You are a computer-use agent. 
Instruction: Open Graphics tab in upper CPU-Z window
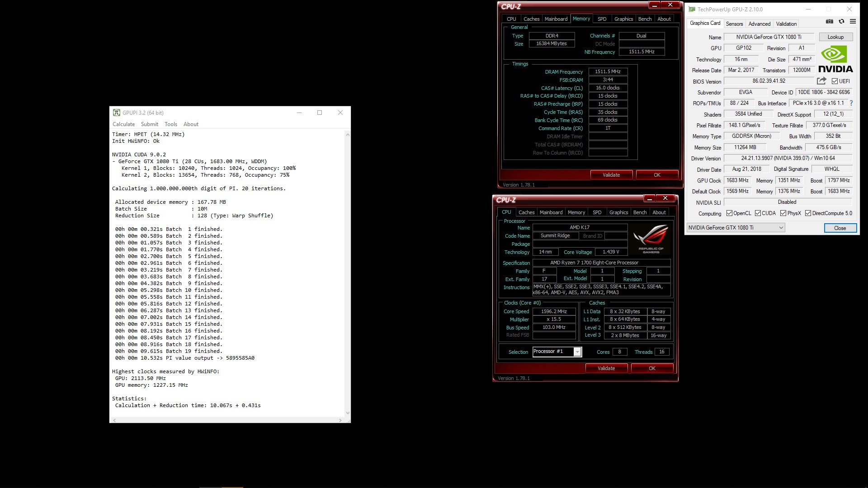coord(623,19)
